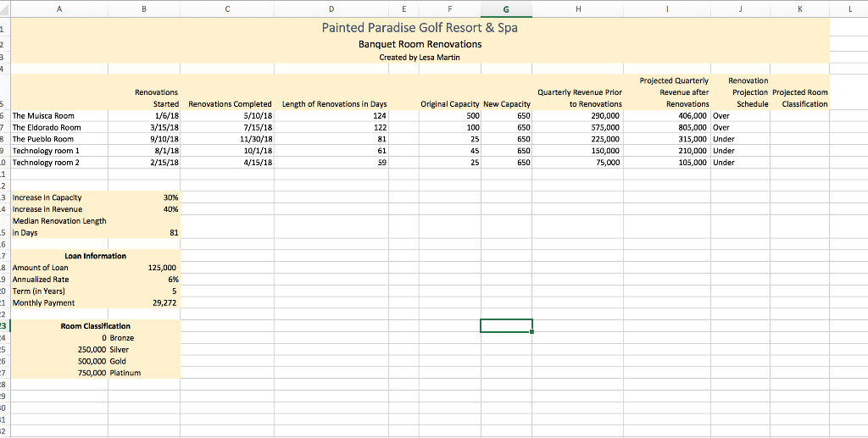Select the Term (in Years) label
868x438 pixels.
[x=59, y=291]
